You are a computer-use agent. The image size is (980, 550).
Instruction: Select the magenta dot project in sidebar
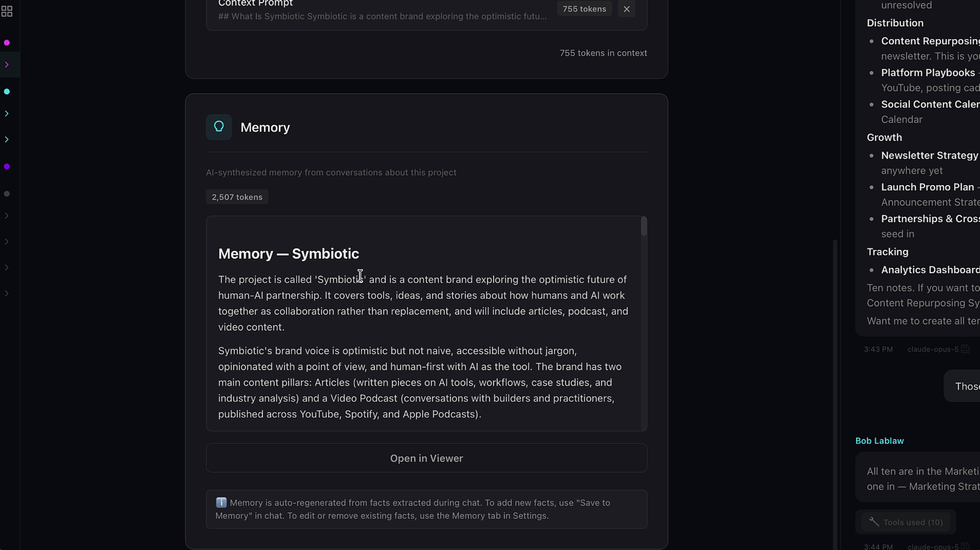[7, 43]
